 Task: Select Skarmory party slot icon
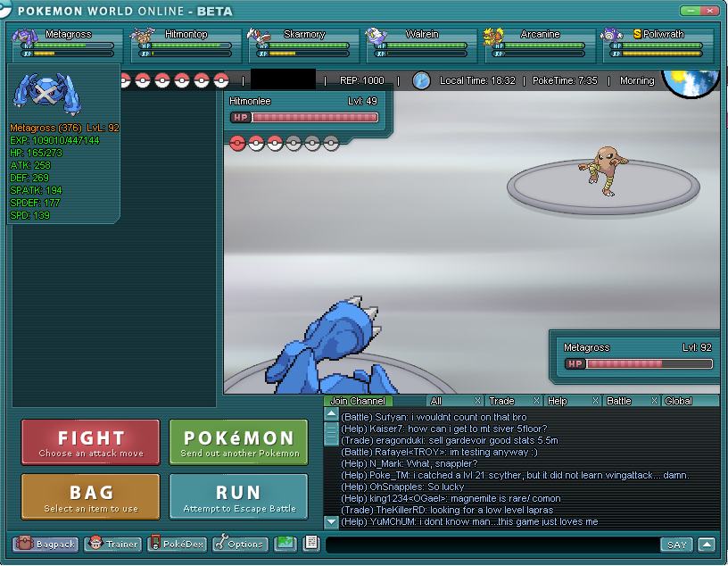pyautogui.click(x=259, y=37)
